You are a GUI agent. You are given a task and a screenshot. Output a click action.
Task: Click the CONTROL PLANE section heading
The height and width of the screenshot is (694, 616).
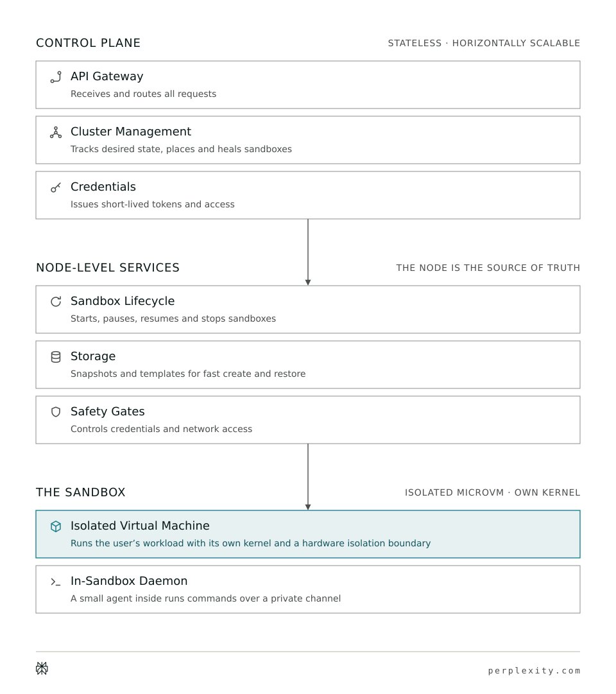[x=88, y=43]
